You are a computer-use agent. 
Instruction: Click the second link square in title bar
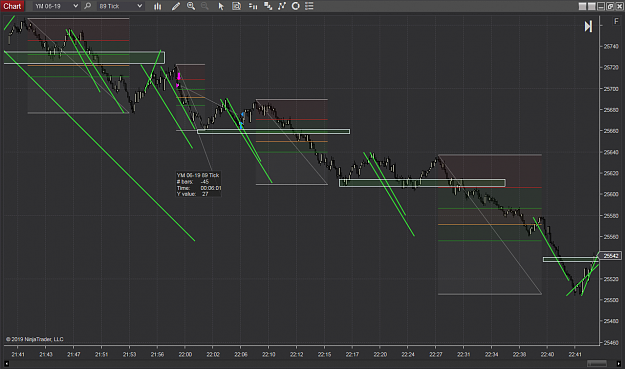592,6
